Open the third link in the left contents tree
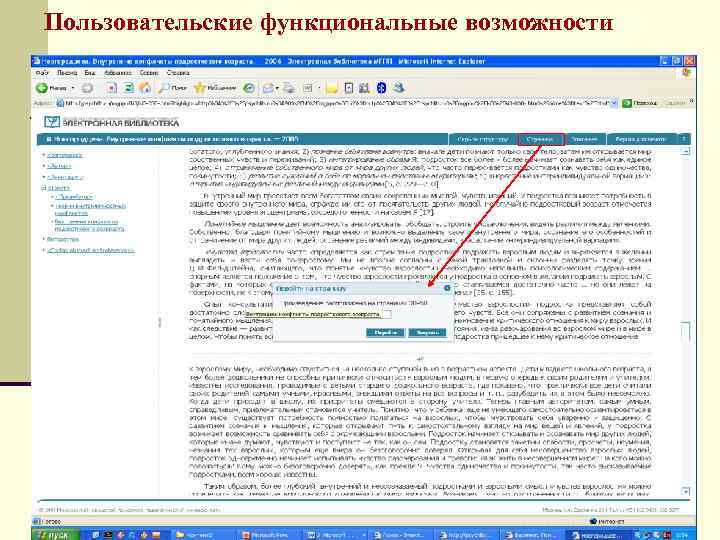The image size is (720, 540). 65,177
